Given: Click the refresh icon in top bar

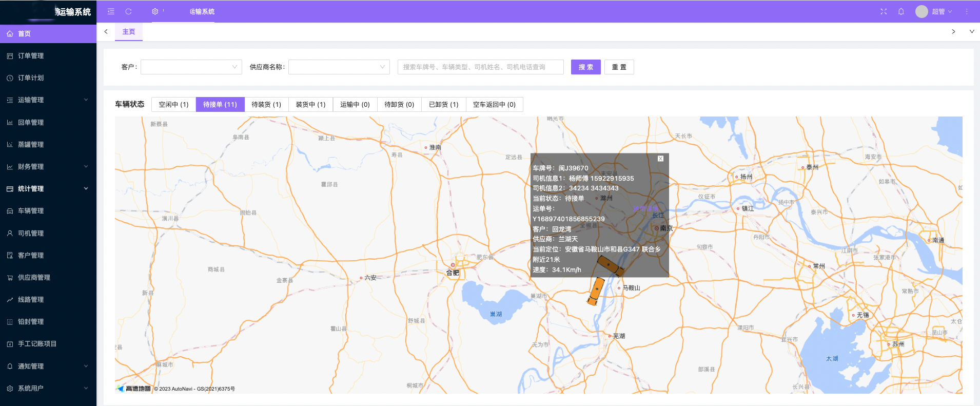Looking at the screenshot, I should (129, 11).
